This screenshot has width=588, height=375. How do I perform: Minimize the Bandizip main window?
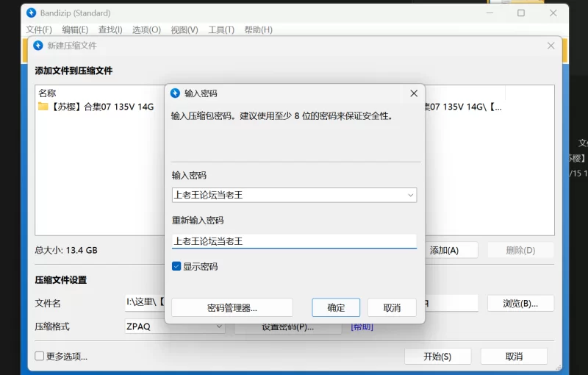click(488, 13)
